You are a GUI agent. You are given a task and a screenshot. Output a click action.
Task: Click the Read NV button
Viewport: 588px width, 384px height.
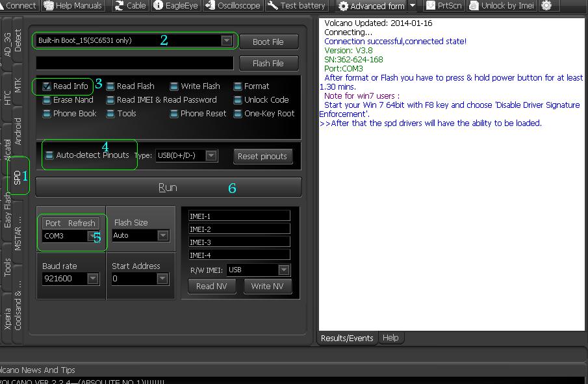(212, 286)
